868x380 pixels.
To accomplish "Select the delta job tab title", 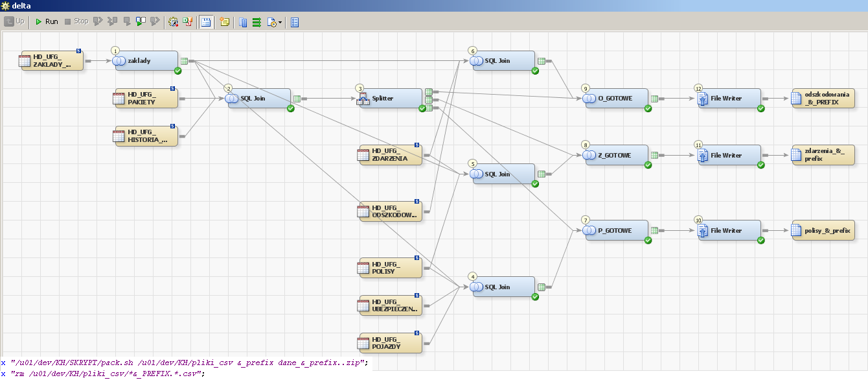I will click(x=21, y=5).
